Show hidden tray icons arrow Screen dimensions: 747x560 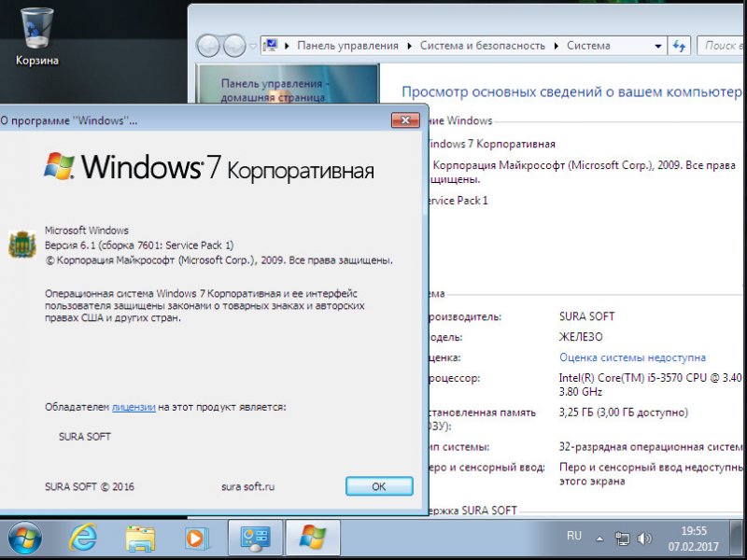(599, 539)
